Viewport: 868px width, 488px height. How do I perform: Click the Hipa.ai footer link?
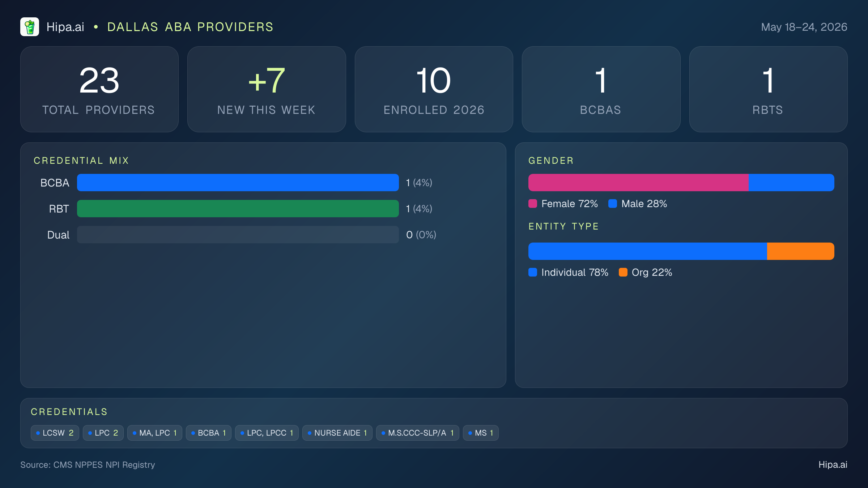(833, 465)
